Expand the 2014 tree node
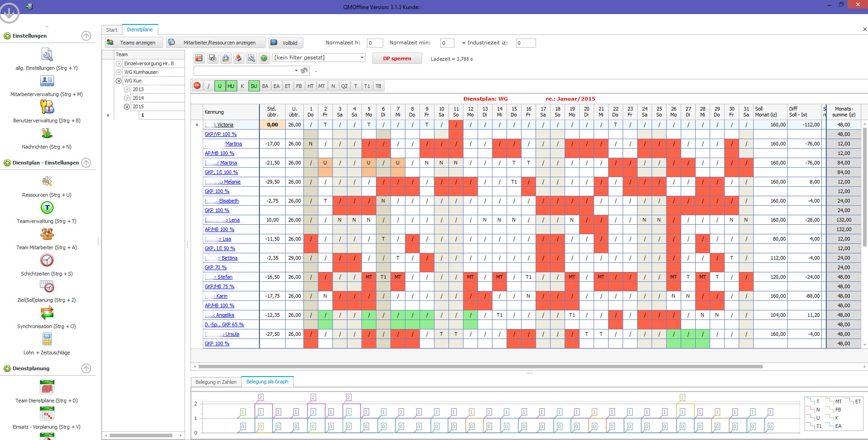868x440 pixels. point(127,98)
